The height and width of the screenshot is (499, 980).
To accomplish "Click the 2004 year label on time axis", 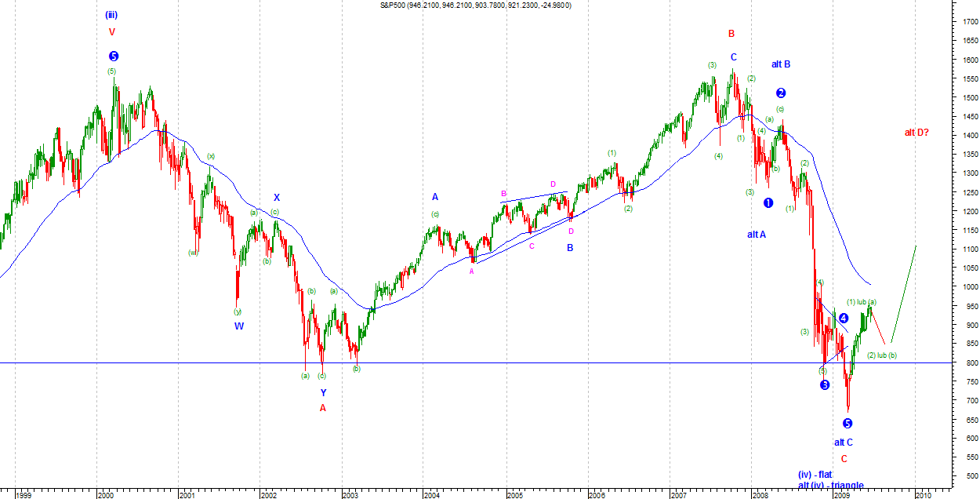I will click(x=431, y=495).
